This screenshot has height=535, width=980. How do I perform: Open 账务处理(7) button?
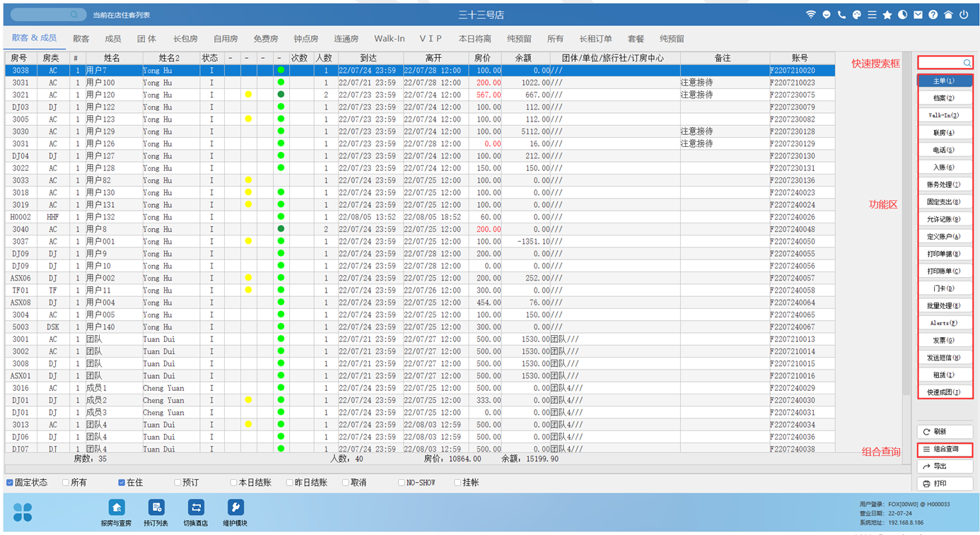945,184
